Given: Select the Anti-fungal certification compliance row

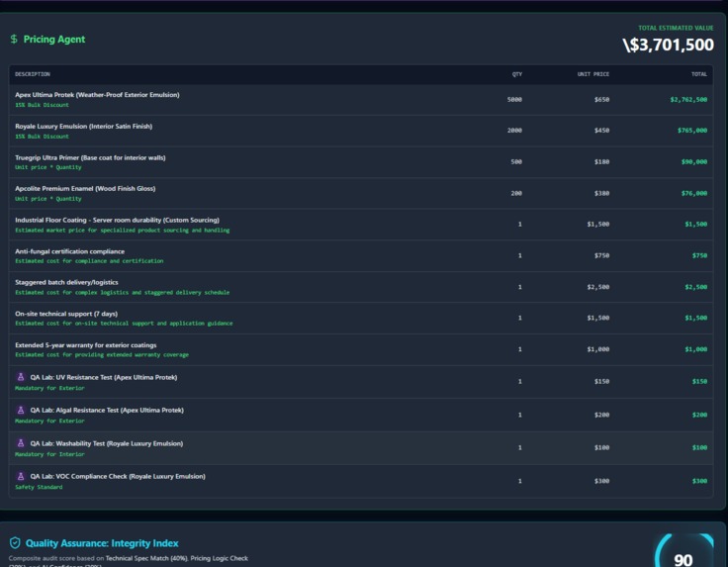Looking at the screenshot, I should 361,255.
